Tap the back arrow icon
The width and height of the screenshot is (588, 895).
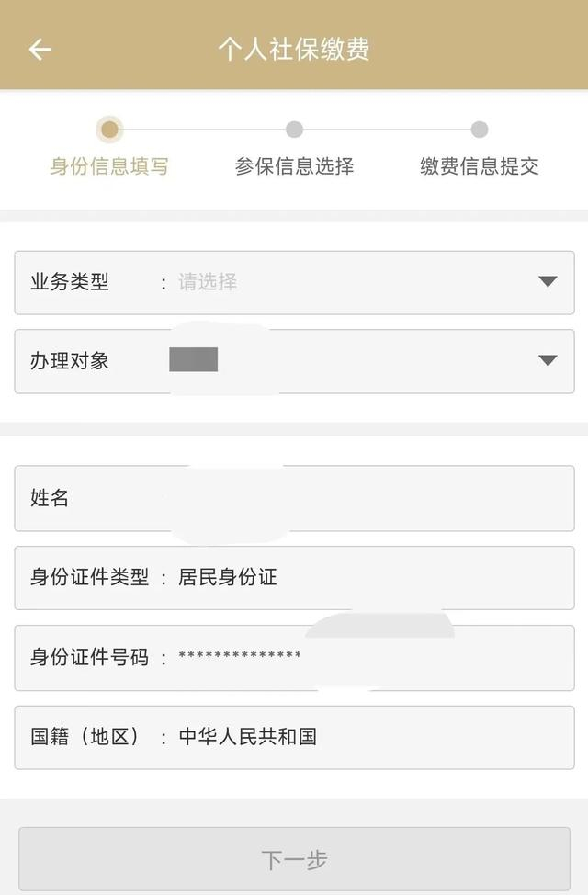[x=40, y=50]
